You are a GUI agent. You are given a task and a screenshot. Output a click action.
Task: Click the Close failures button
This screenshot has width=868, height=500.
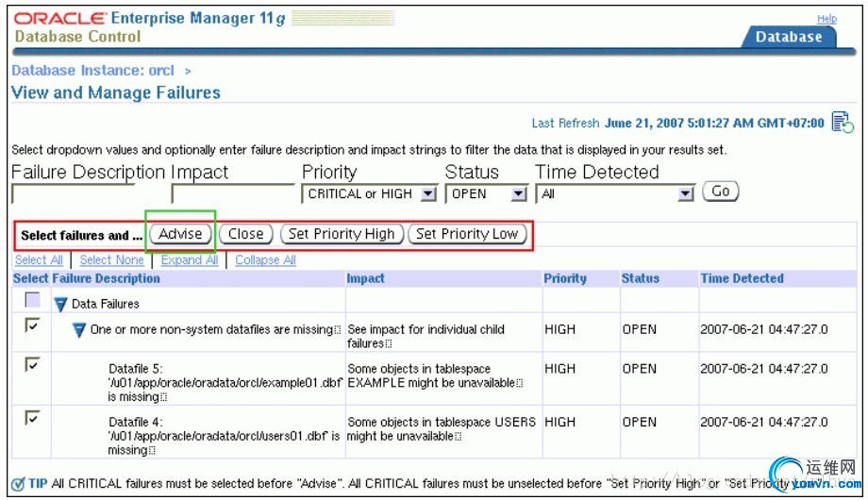click(x=246, y=234)
